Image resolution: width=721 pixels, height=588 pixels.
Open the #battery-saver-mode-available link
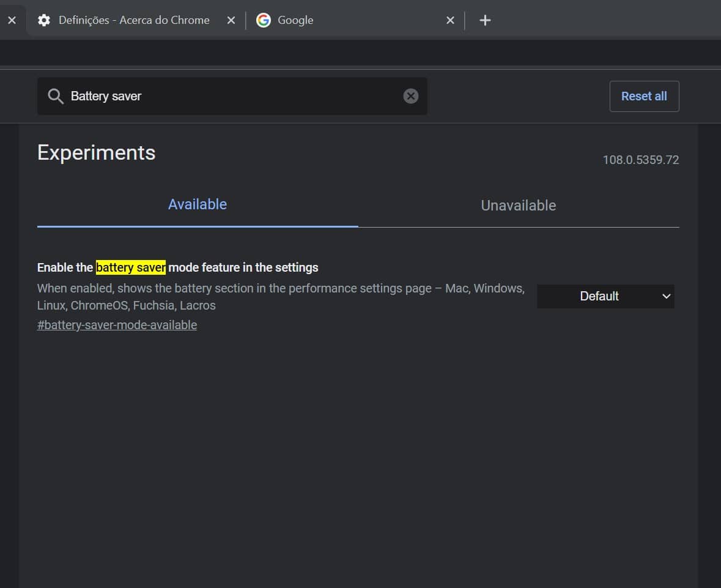tap(117, 325)
